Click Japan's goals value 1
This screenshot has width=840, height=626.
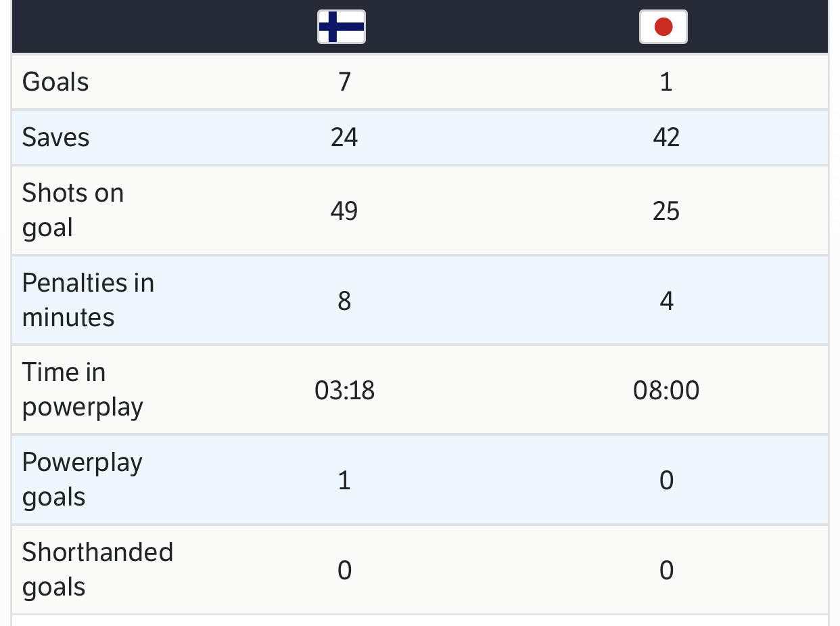click(x=666, y=82)
